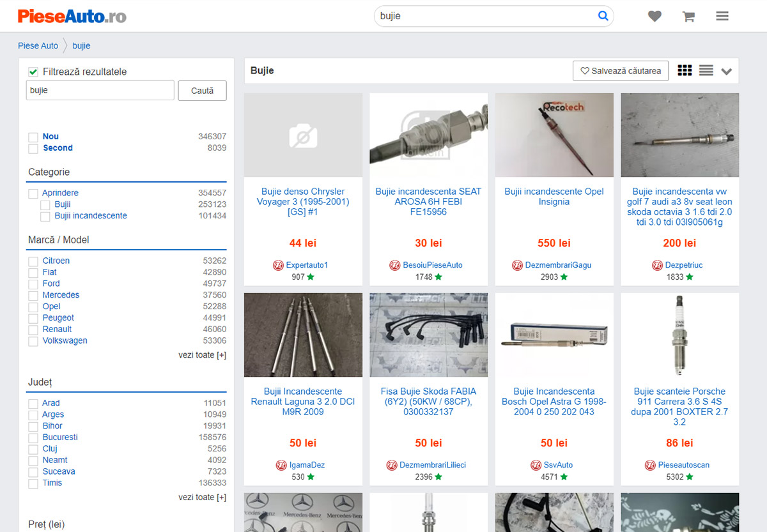Check the Timis county filter
The image size is (767, 532).
tap(33, 483)
